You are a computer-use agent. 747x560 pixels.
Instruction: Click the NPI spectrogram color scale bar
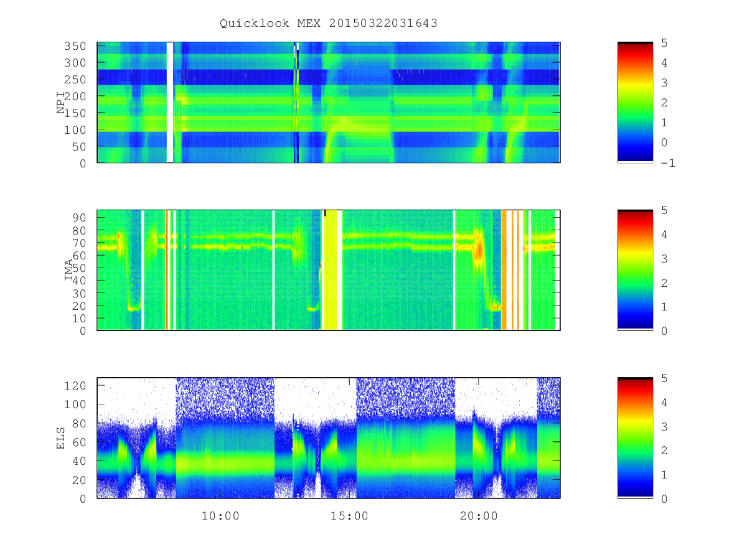[x=635, y=103]
